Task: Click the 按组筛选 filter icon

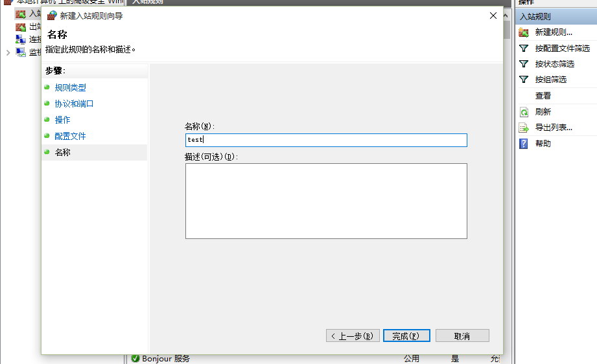Action: [524, 80]
